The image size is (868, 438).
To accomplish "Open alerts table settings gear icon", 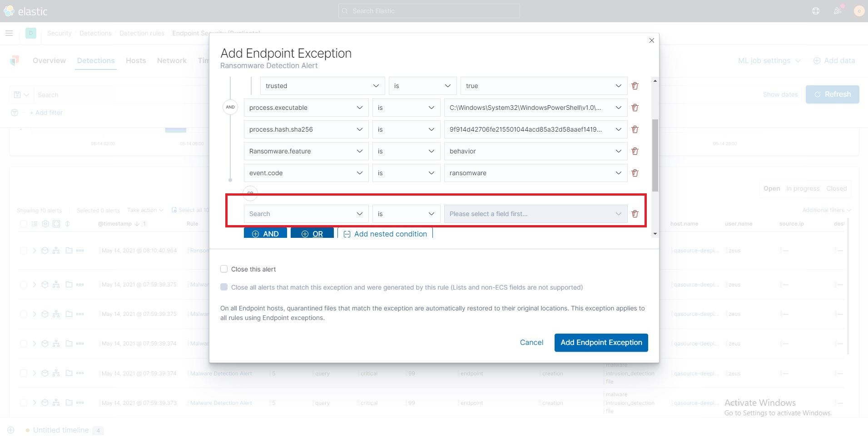I will 45,224.
